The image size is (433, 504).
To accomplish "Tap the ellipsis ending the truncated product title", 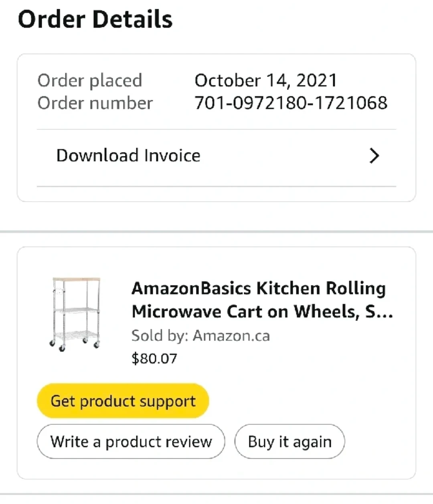I will [x=386, y=312].
